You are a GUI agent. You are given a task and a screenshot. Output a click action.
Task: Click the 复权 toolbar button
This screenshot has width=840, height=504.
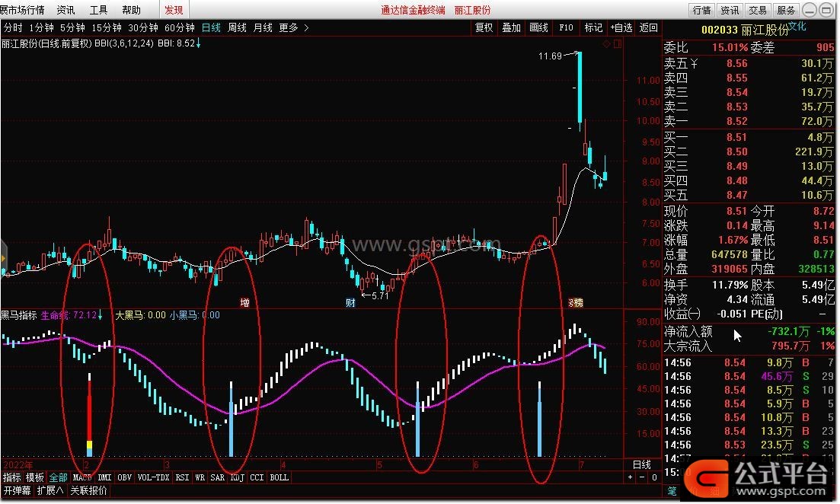[484, 27]
